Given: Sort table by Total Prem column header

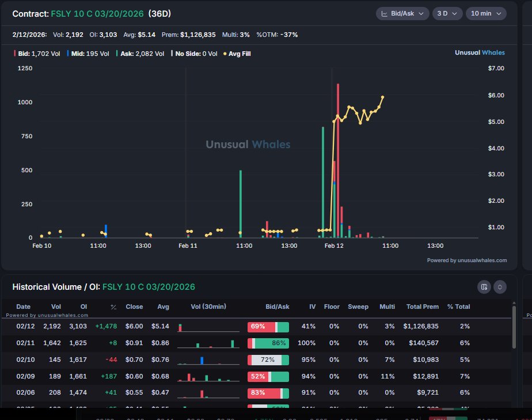Looking at the screenshot, I should (x=423, y=307).
